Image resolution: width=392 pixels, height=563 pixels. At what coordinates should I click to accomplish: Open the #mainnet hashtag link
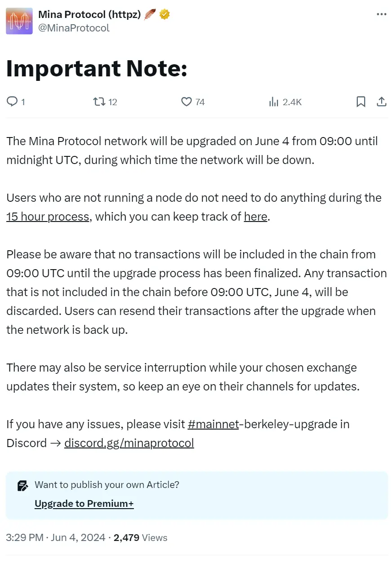coord(213,424)
